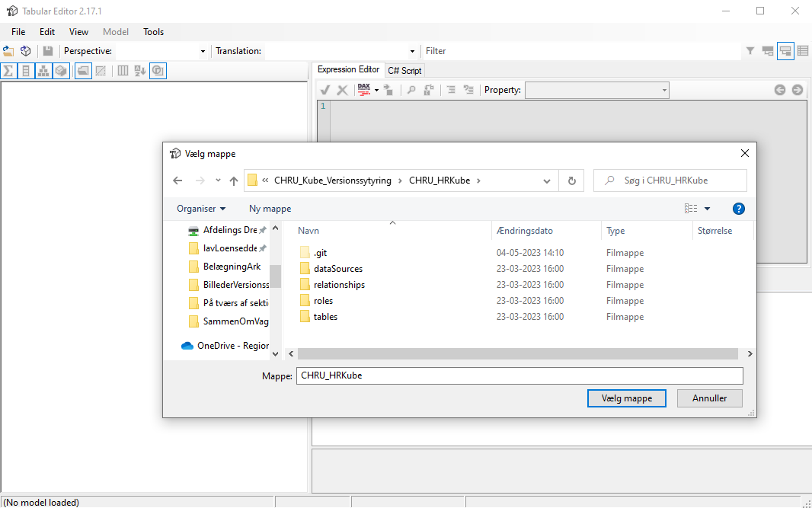Toggle the alphabetical A-Z sort button
This screenshot has height=508, width=812.
(140, 70)
